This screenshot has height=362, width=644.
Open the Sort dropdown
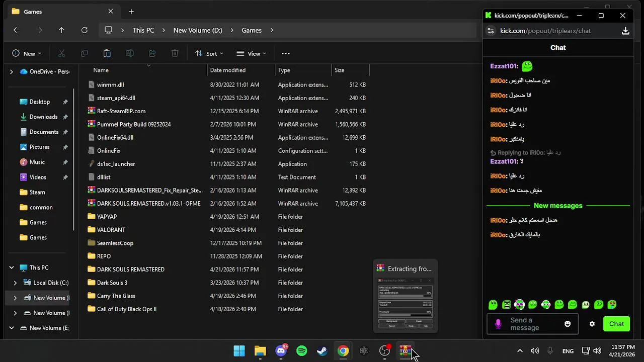pos(209,53)
